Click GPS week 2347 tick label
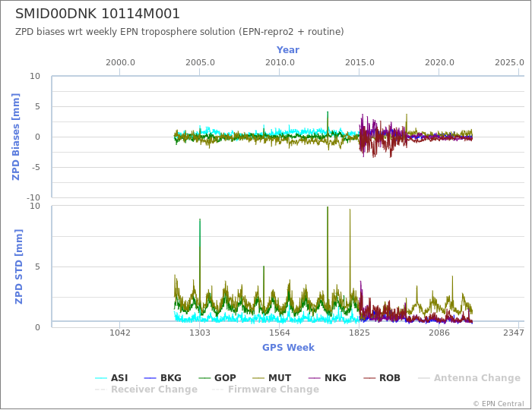 [514, 333]
